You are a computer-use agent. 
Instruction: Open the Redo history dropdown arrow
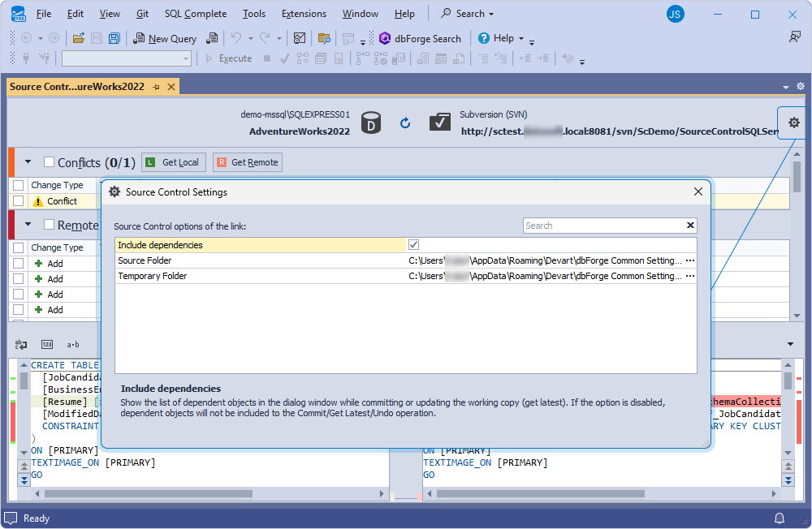click(x=279, y=38)
